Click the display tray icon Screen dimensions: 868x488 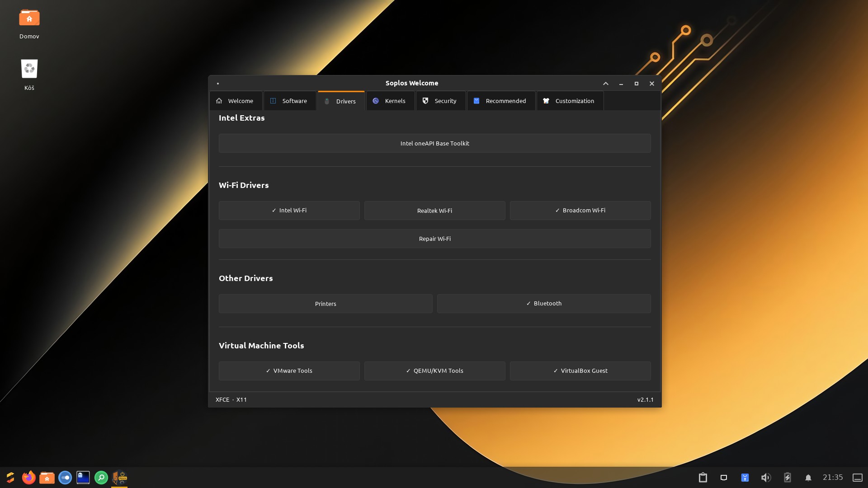[724, 478]
